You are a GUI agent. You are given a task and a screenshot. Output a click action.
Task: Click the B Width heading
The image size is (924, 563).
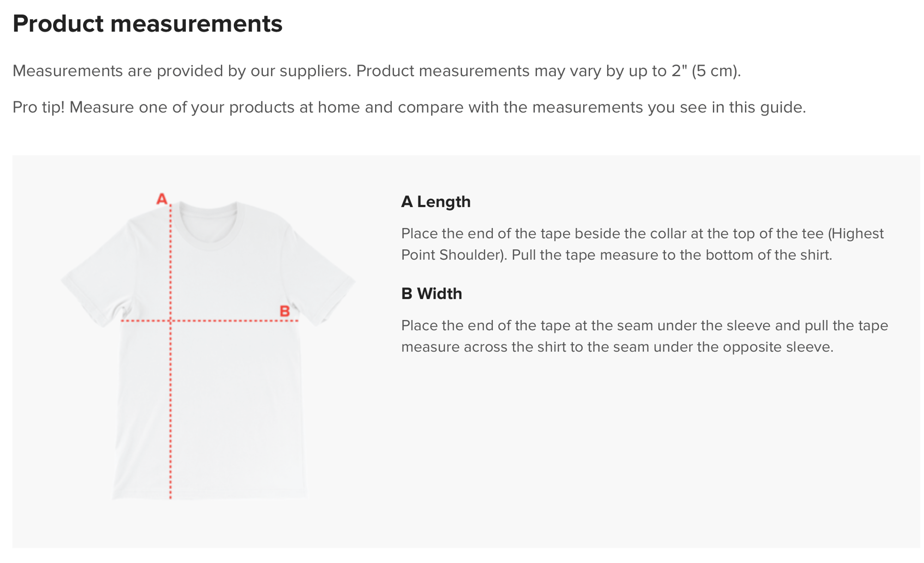[x=432, y=294]
